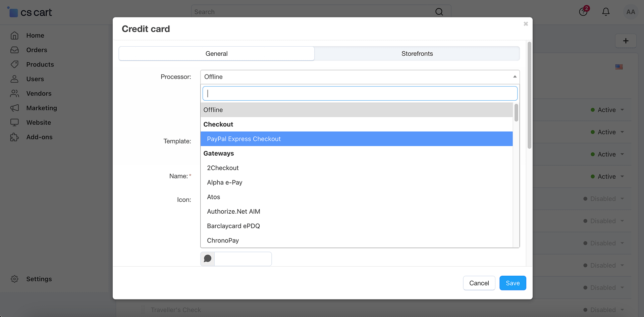The image size is (644, 317).
Task: Collapse the Processor dropdown showing Offline
Action: 360,77
